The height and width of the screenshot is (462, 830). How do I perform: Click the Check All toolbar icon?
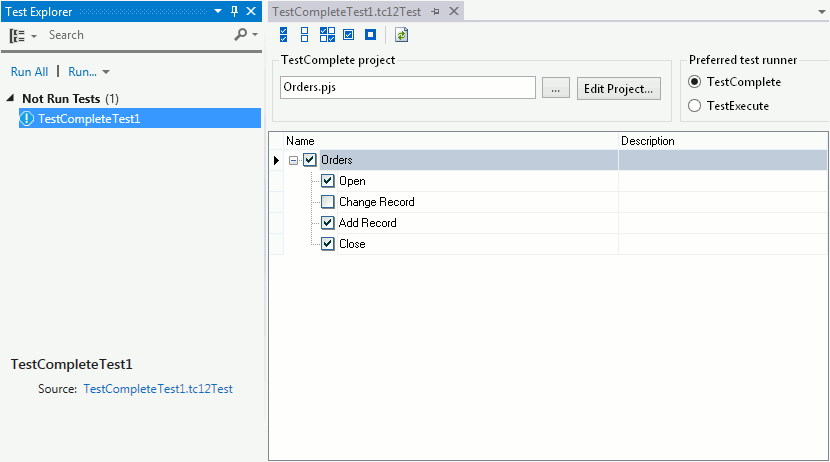(284, 35)
